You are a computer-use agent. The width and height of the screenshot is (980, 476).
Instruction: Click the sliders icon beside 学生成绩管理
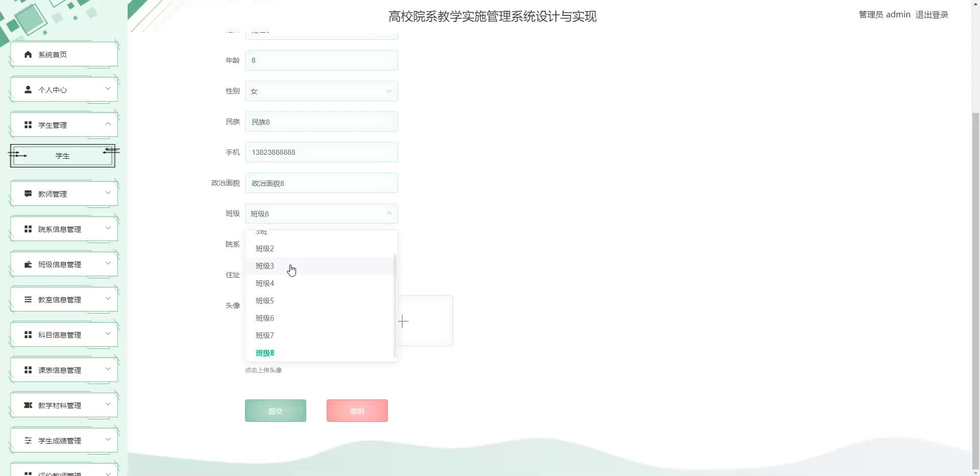click(x=28, y=440)
